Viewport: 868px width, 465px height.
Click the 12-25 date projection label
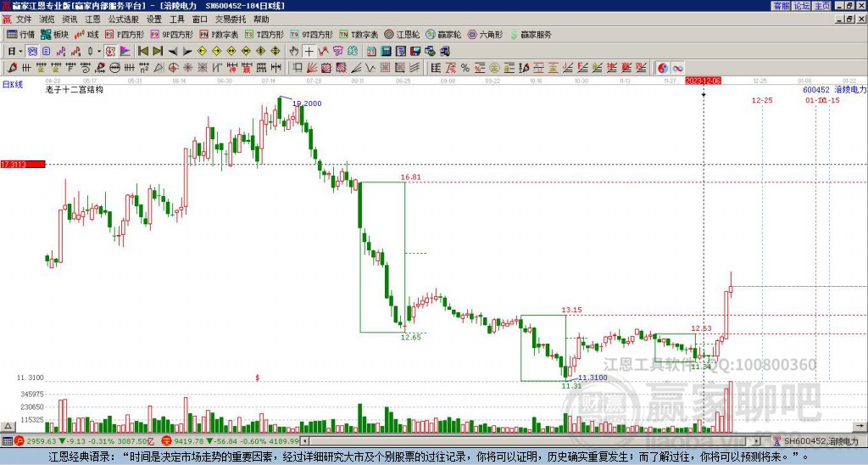pos(762,100)
